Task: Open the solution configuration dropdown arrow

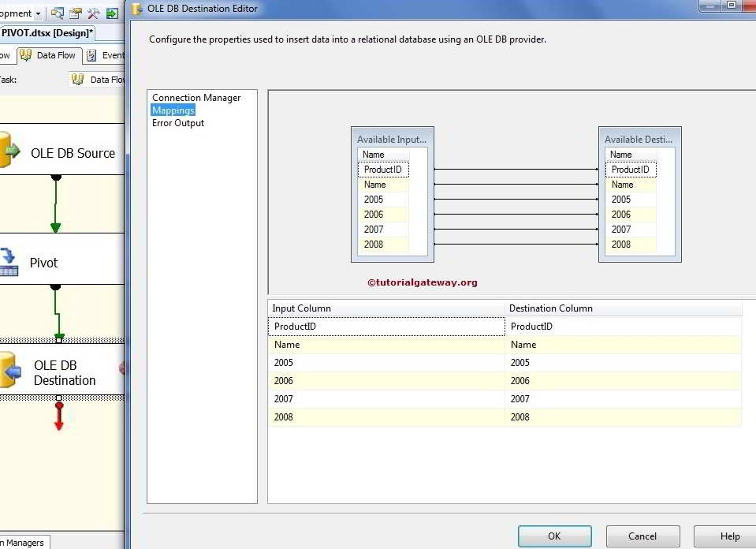Action: tap(38, 13)
